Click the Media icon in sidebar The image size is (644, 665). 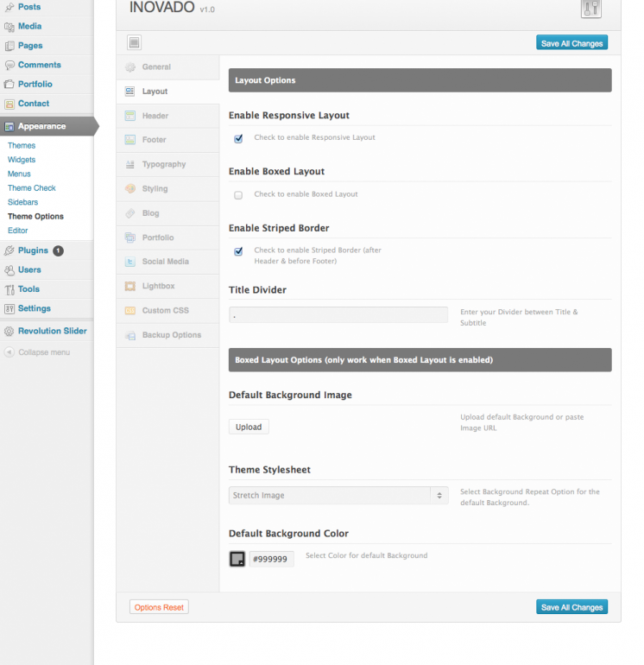[9, 27]
